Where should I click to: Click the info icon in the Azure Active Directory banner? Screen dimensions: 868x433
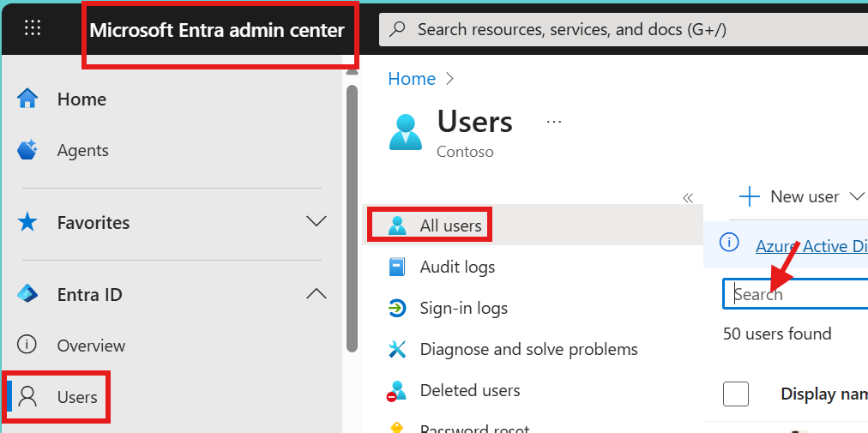click(x=729, y=243)
